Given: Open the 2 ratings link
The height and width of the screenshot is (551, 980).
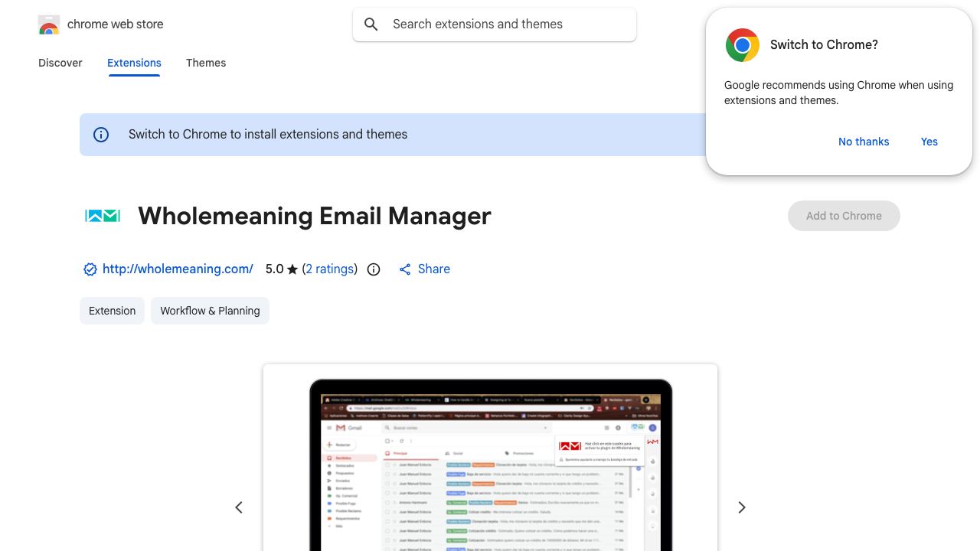Looking at the screenshot, I should click(330, 269).
